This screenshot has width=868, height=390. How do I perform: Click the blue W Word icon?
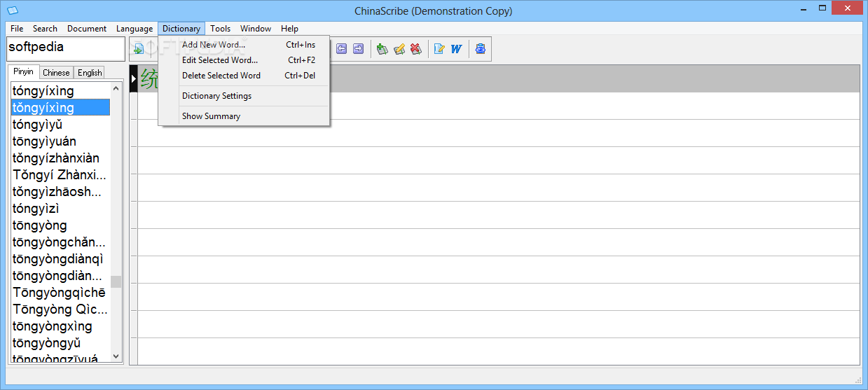coord(456,49)
